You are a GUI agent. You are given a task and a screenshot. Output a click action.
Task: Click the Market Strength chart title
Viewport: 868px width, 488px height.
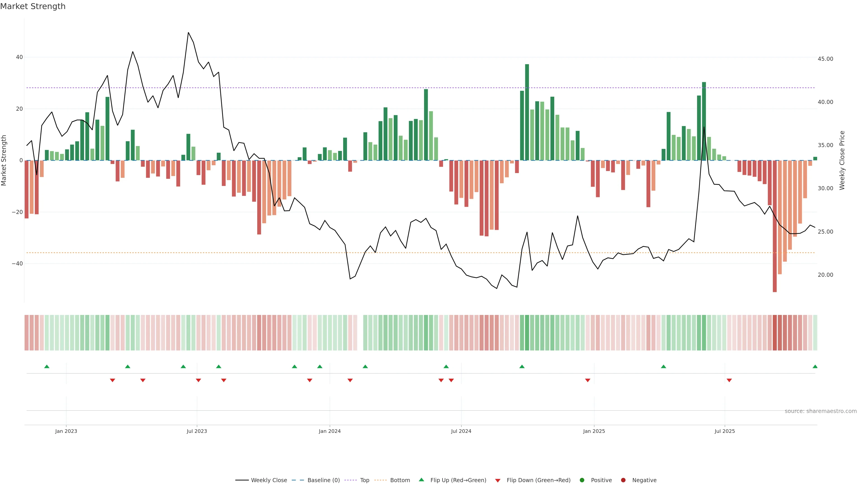33,6
